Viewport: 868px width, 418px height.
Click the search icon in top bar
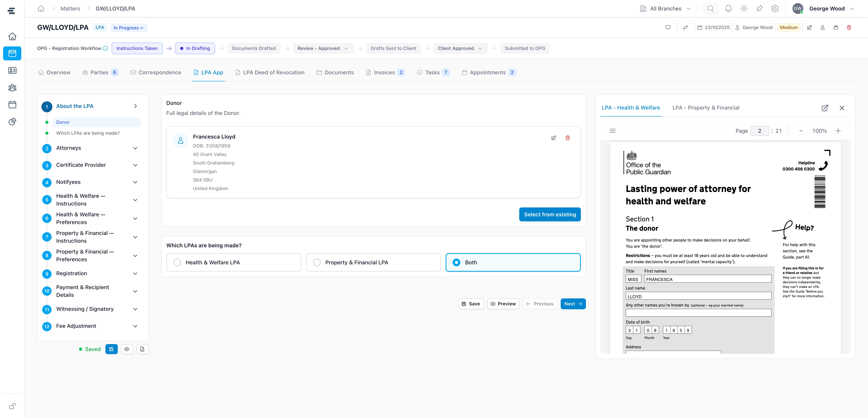pos(710,9)
